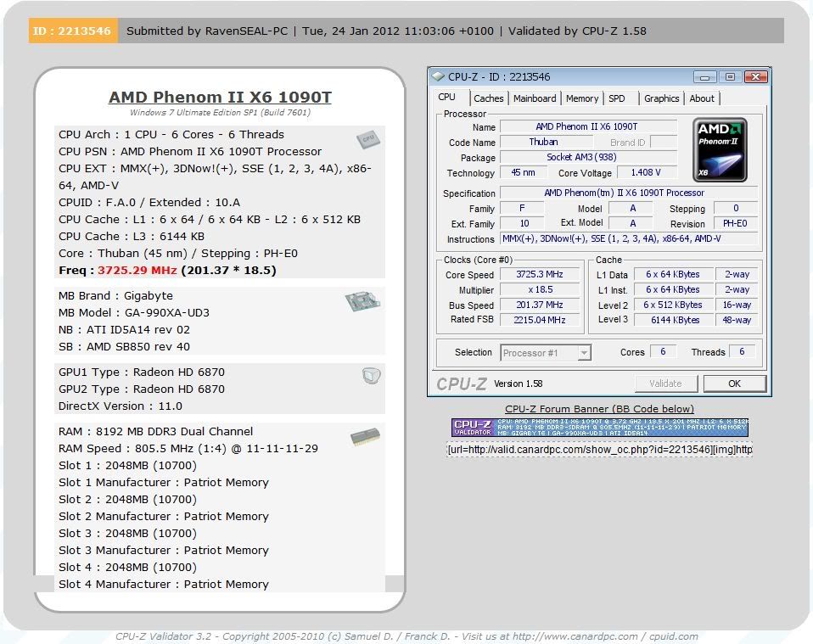Click the Level 2 value 6 x 512 KBytes
The image size is (813, 644).
click(672, 305)
